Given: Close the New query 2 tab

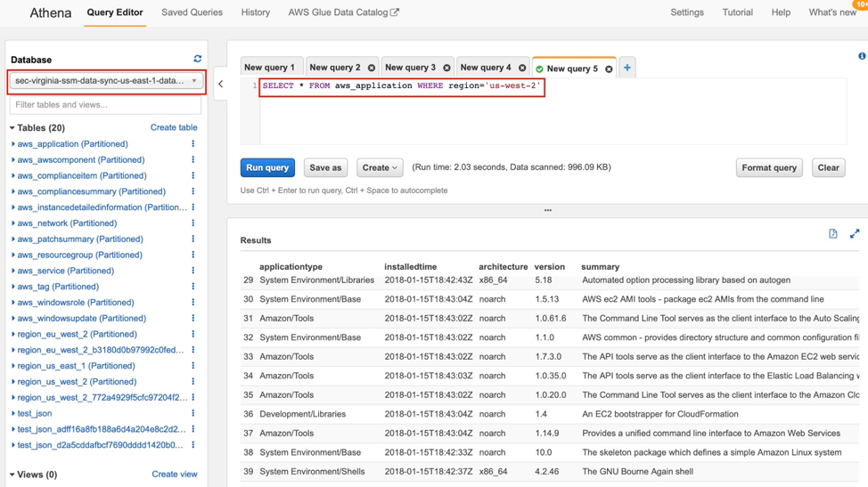Looking at the screenshot, I should pyautogui.click(x=372, y=69).
